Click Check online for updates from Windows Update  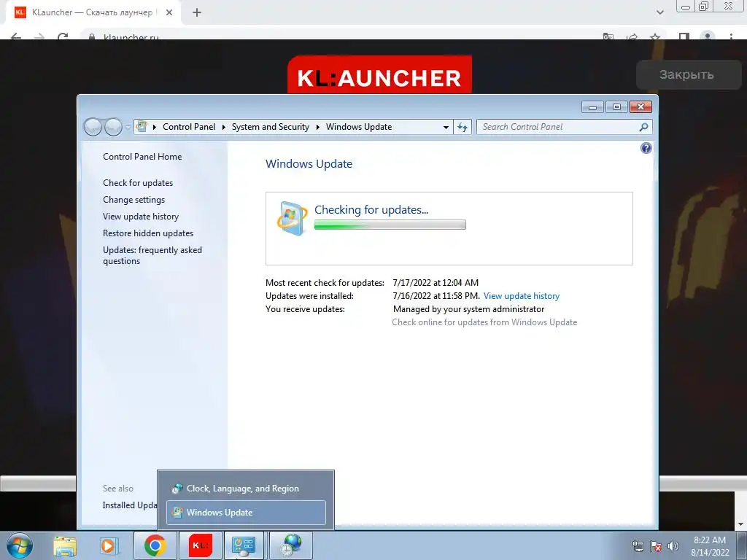coord(484,322)
